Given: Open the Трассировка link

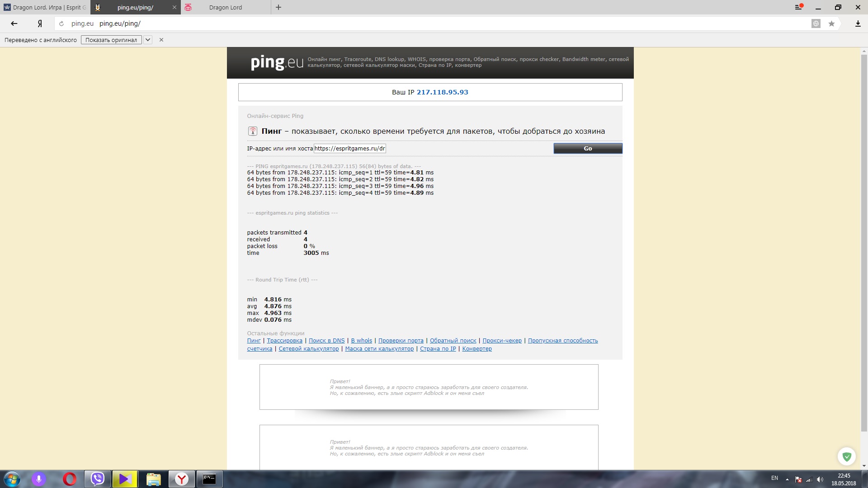Looking at the screenshot, I should pyautogui.click(x=284, y=341).
